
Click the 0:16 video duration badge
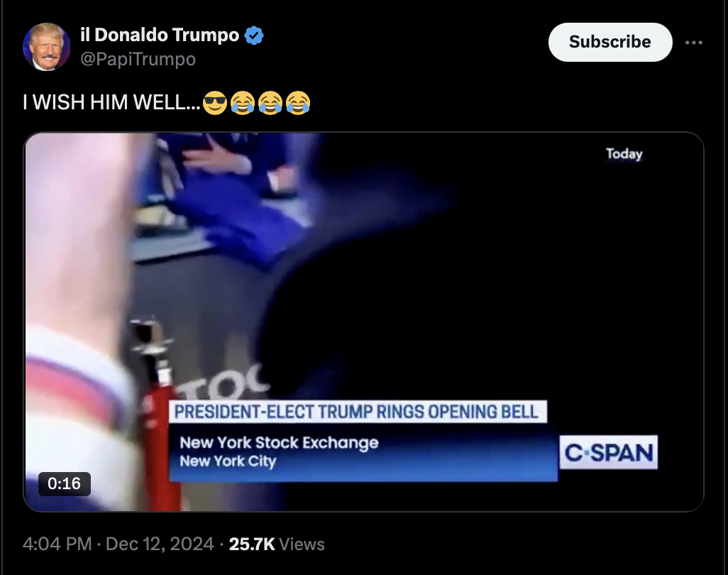point(64,483)
